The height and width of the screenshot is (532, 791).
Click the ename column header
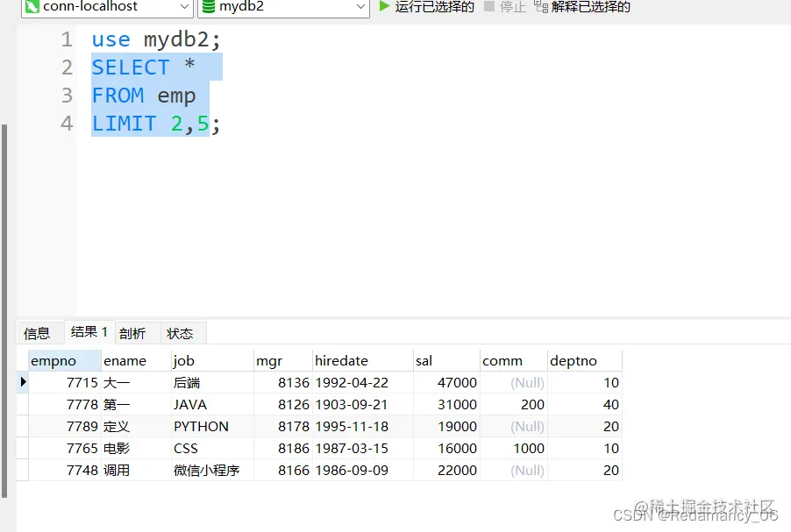pyautogui.click(x=136, y=360)
